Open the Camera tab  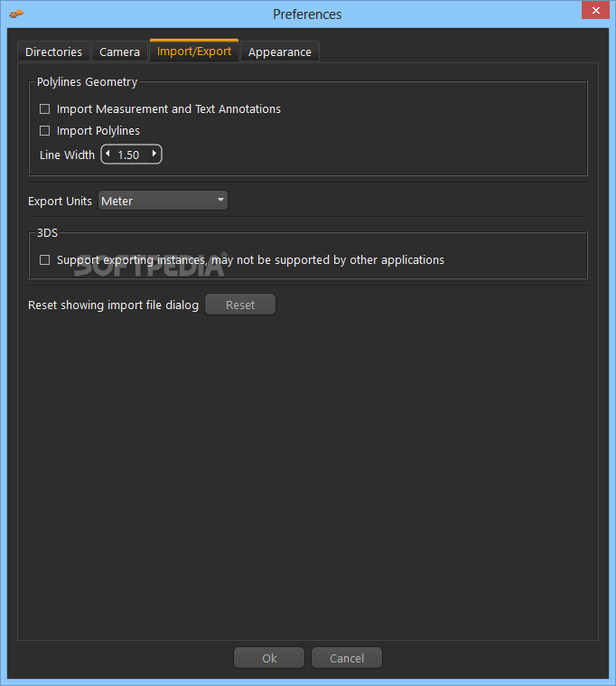pos(119,52)
